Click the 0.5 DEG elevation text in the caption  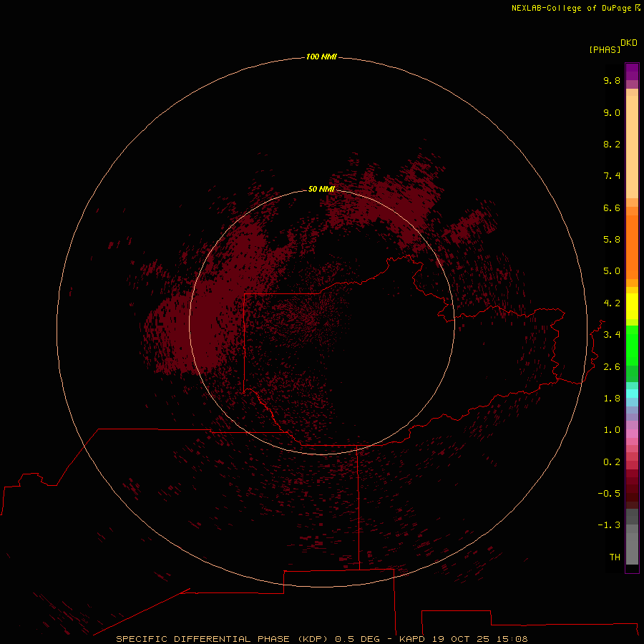tap(357, 639)
